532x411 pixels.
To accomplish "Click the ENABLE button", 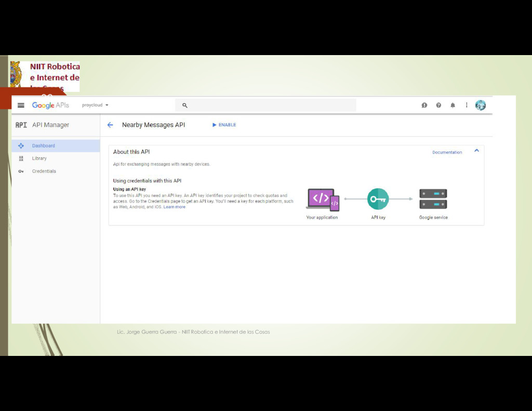I will click(224, 125).
